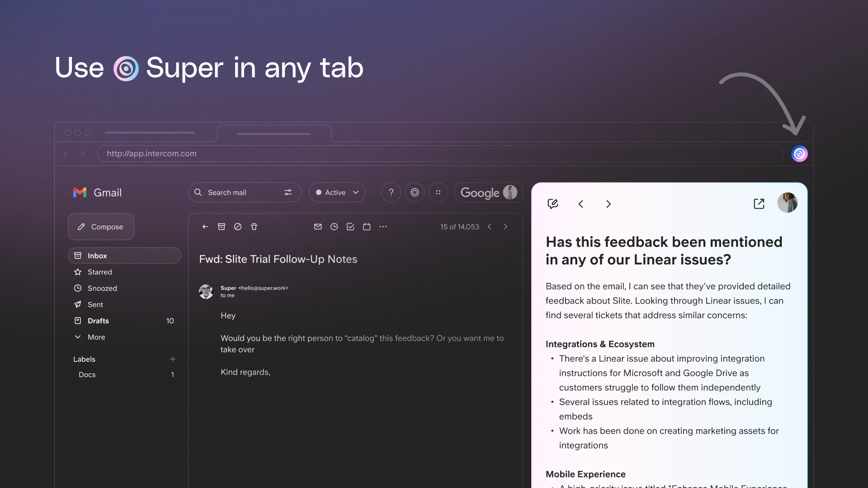This screenshot has width=868, height=488.
Task: Open Google apps grid
Action: (x=438, y=192)
